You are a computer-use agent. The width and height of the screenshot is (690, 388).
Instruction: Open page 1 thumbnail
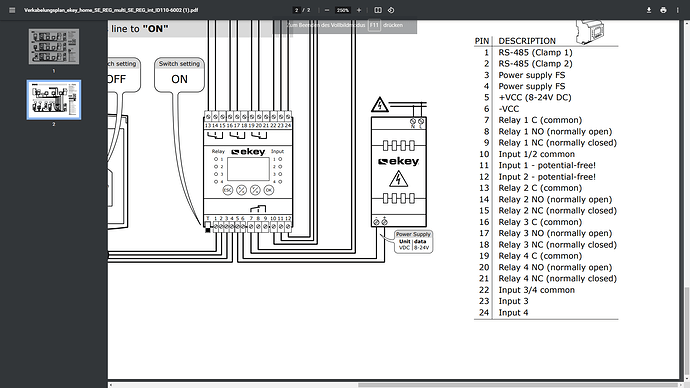coord(54,47)
